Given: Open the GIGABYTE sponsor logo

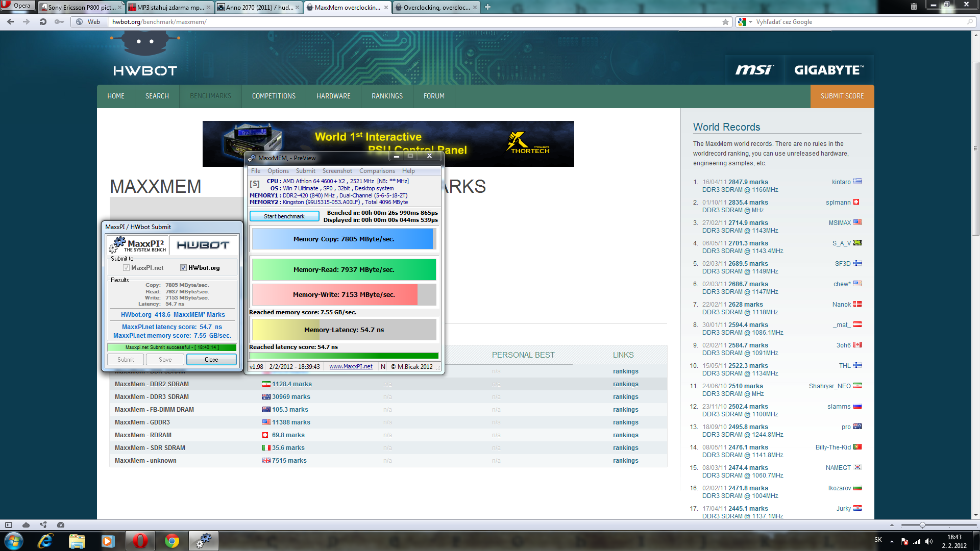Looking at the screenshot, I should (829, 70).
